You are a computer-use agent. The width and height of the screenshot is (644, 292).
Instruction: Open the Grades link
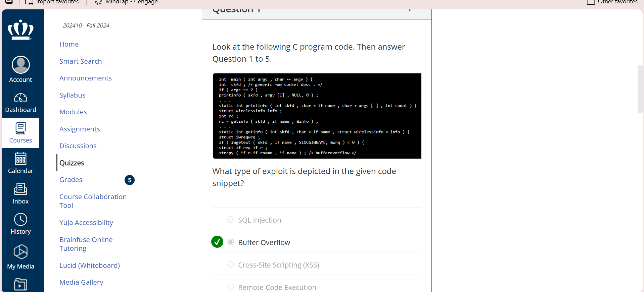(71, 180)
